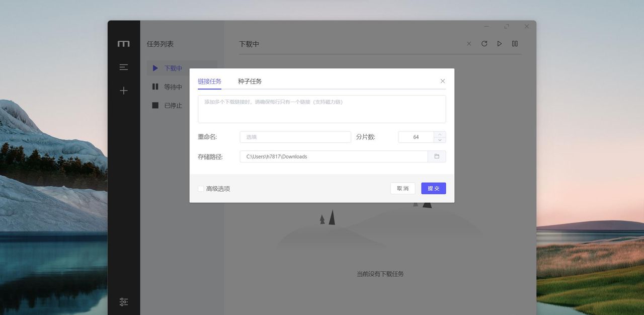The height and width of the screenshot is (315, 644).
Task: Select the 下载中 category
Action: tap(174, 68)
